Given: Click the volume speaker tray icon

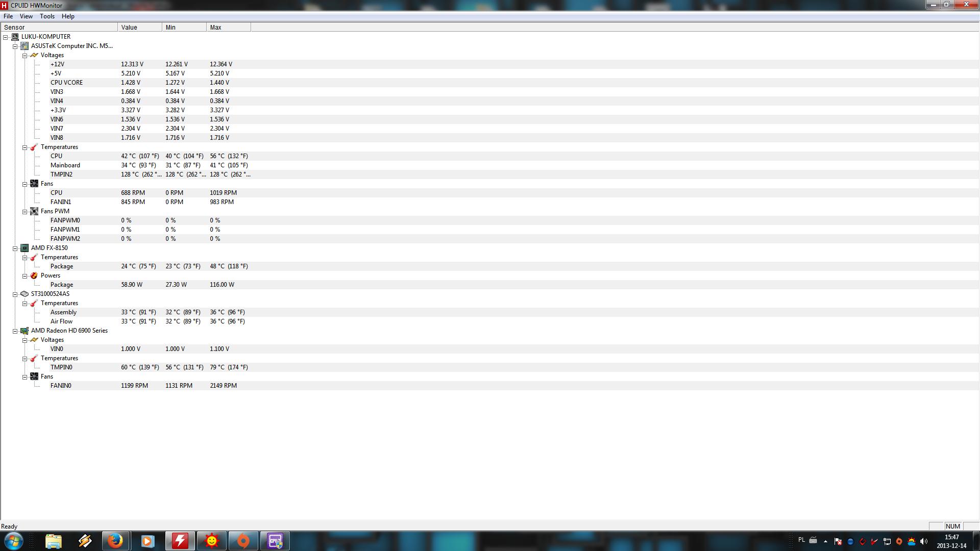Looking at the screenshot, I should [924, 541].
